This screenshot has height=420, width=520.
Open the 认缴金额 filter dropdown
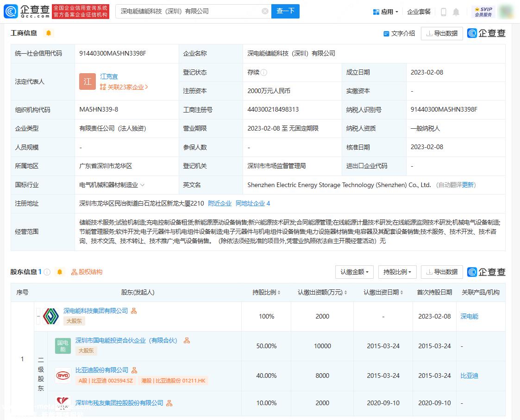coord(354,272)
